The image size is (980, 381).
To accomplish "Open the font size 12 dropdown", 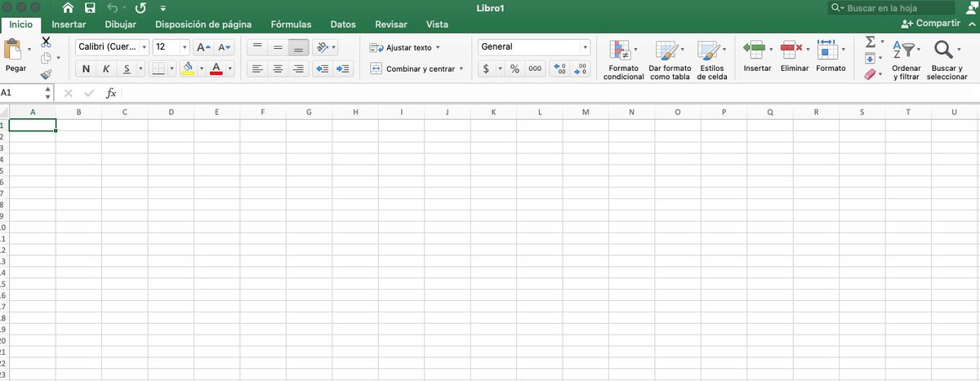I will coord(185,47).
